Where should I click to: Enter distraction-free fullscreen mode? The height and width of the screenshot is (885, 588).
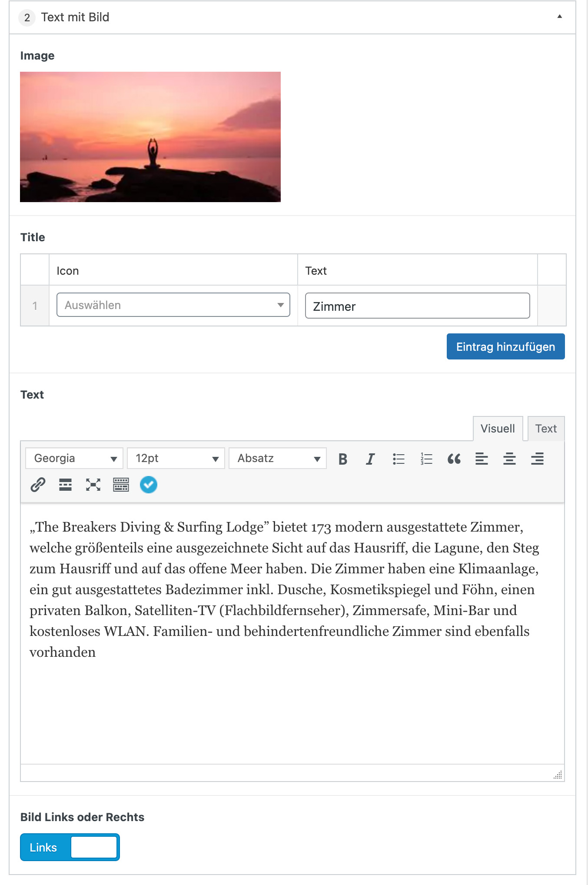coord(93,485)
